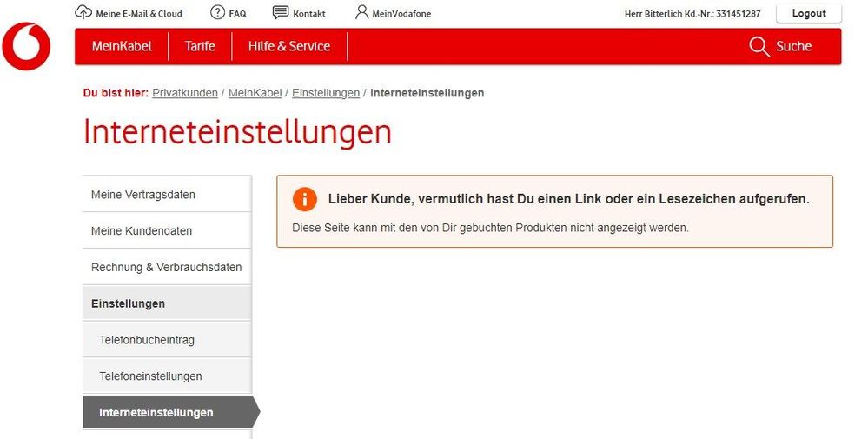Select the active Interneteinstellungen sidebar item
868x439 pixels.
coord(170,412)
